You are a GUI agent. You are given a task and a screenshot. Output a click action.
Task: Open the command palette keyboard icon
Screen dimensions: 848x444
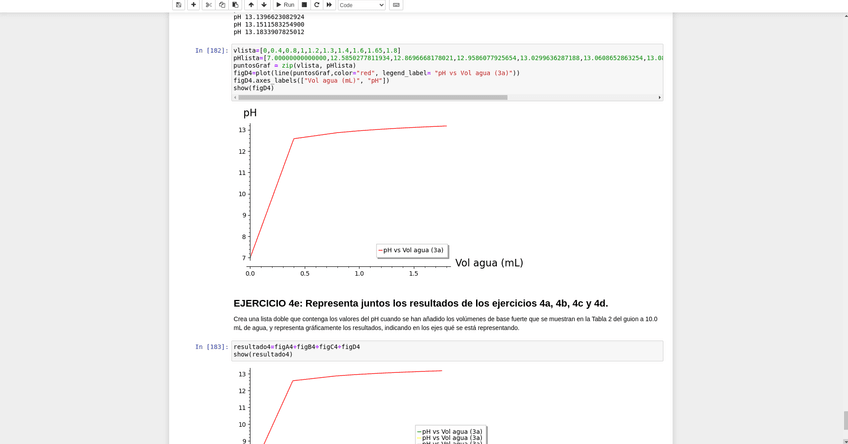point(396,5)
